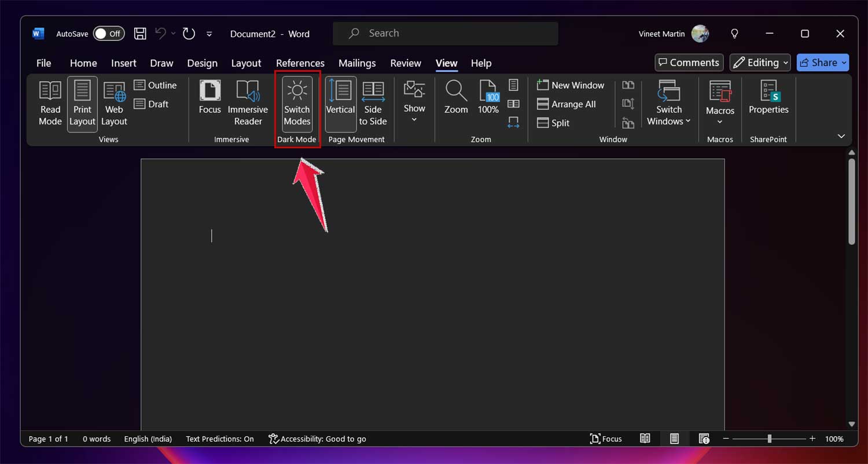This screenshot has width=868, height=464.
Task: Switch to the References ribbon tab
Action: coord(300,63)
